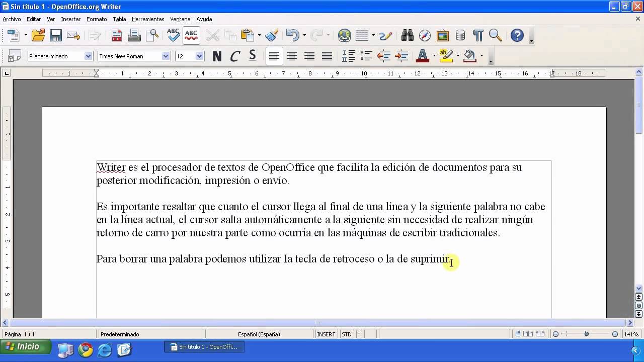Select the Format Paintbrush icon
644x362 pixels.
tap(272, 35)
